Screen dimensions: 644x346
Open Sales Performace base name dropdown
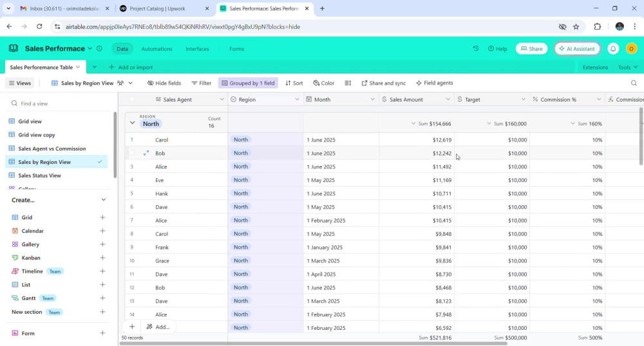click(90, 48)
